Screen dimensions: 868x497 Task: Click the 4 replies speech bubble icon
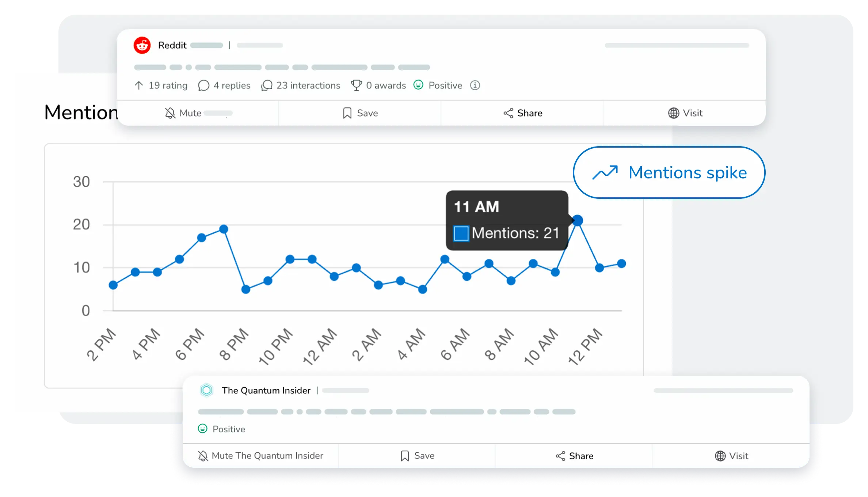[x=203, y=86]
